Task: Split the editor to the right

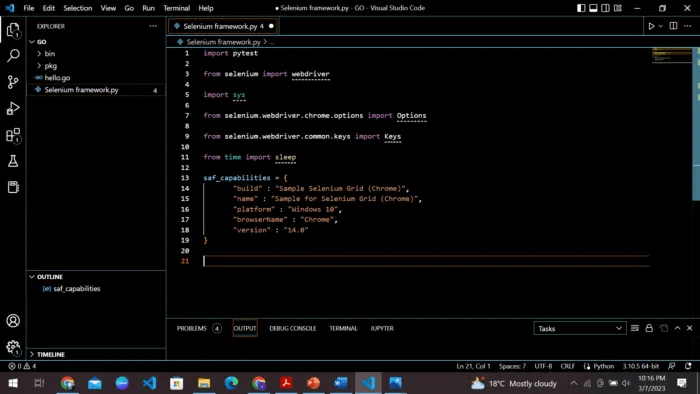Action: [x=673, y=26]
